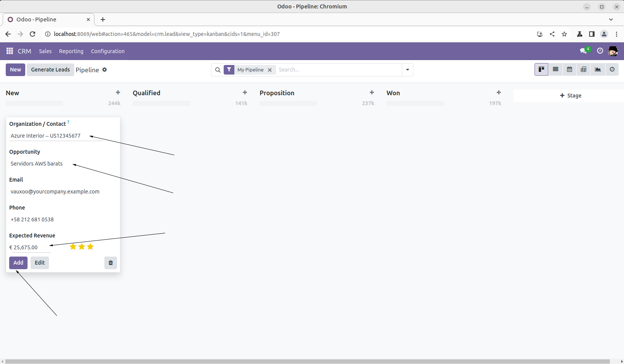Switch to calendar view
Viewport: 624px width, 364px height.
pyautogui.click(x=569, y=70)
